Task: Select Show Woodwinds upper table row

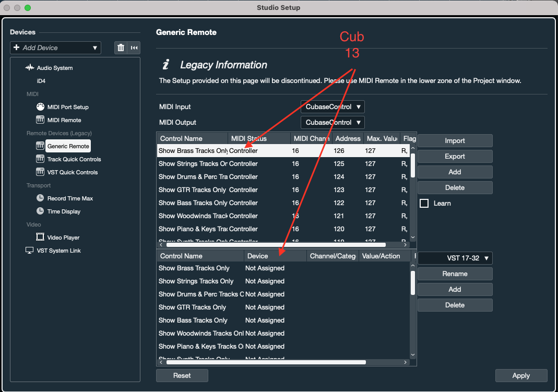Action: point(283,216)
